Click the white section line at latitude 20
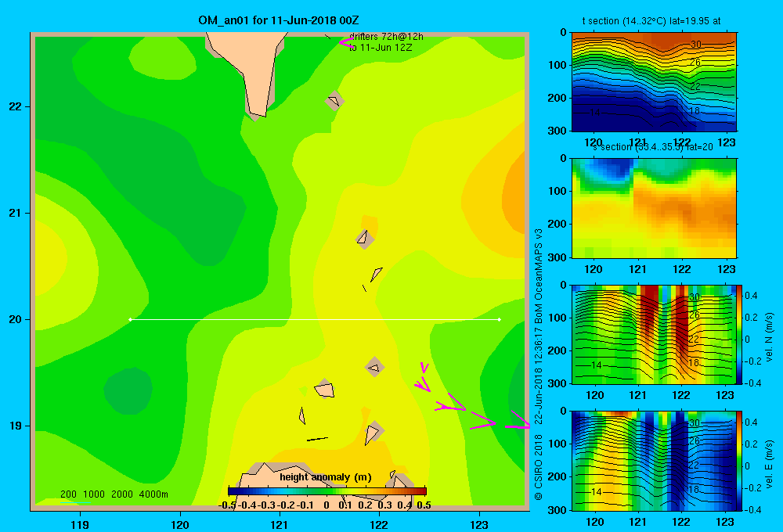Image resolution: width=783 pixels, height=532 pixels. pos(315,319)
